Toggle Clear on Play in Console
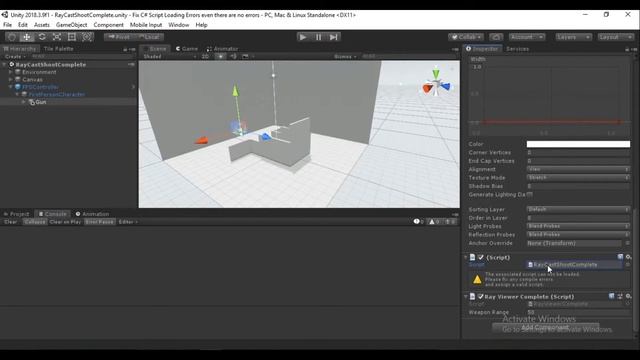Image resolution: width=640 pixels, height=360 pixels. tap(65, 222)
